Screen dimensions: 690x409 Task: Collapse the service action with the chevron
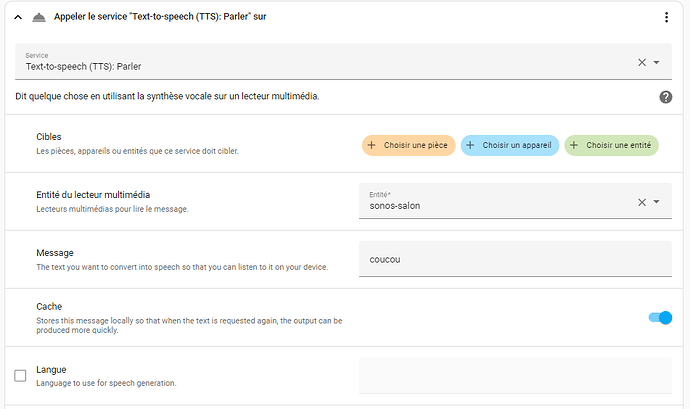tap(18, 17)
